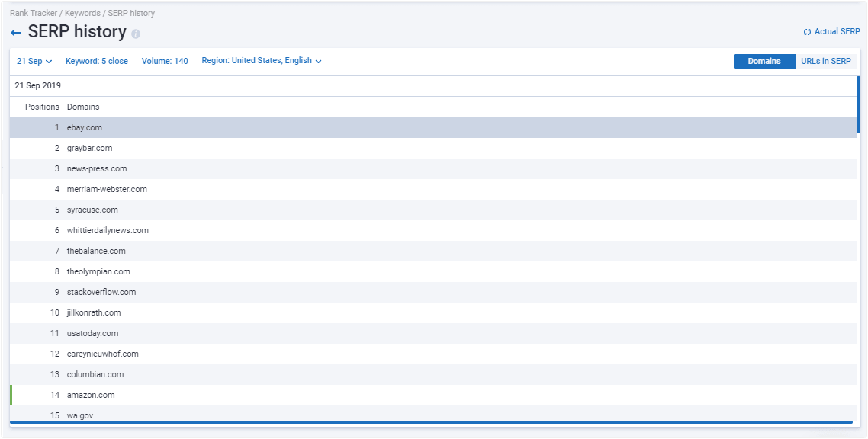Click the horizontal scrollbar under the table
This screenshot has height=439, width=868.
coord(431,422)
